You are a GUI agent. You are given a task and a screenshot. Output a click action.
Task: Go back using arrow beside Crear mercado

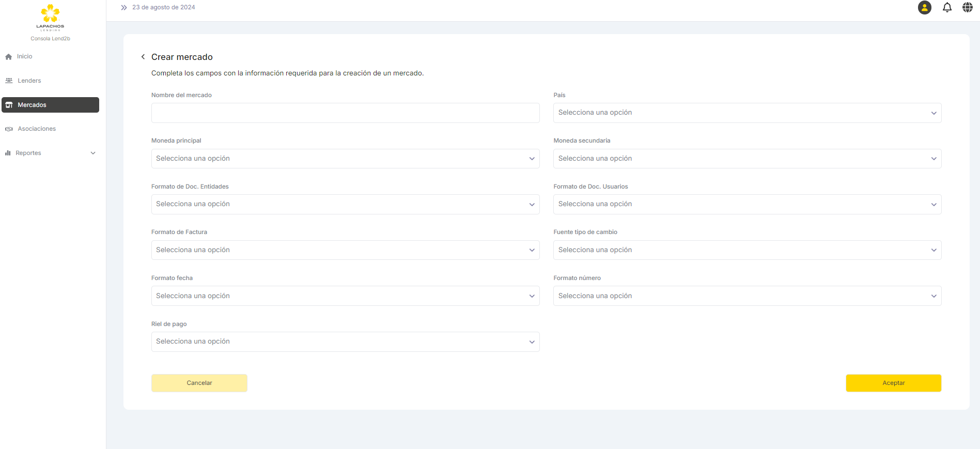(143, 57)
